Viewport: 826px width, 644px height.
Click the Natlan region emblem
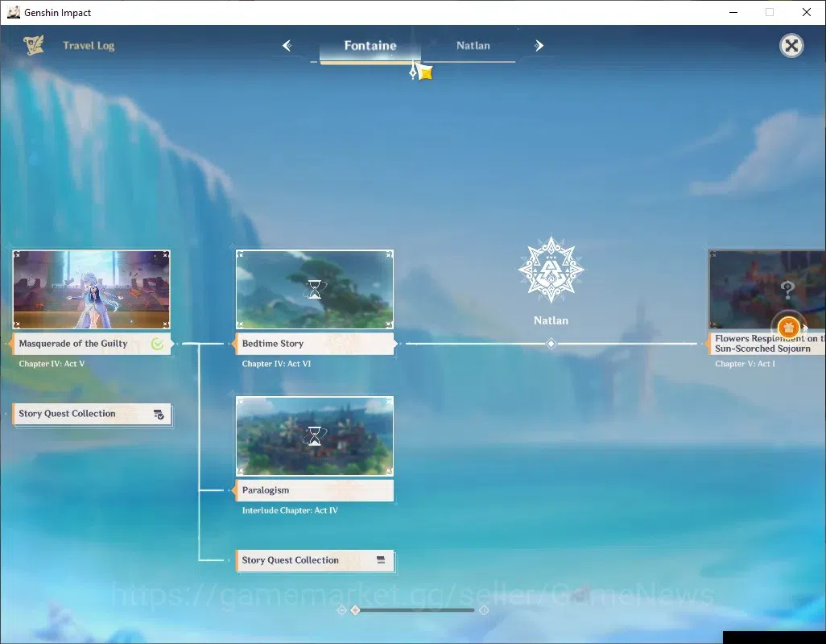pos(551,269)
